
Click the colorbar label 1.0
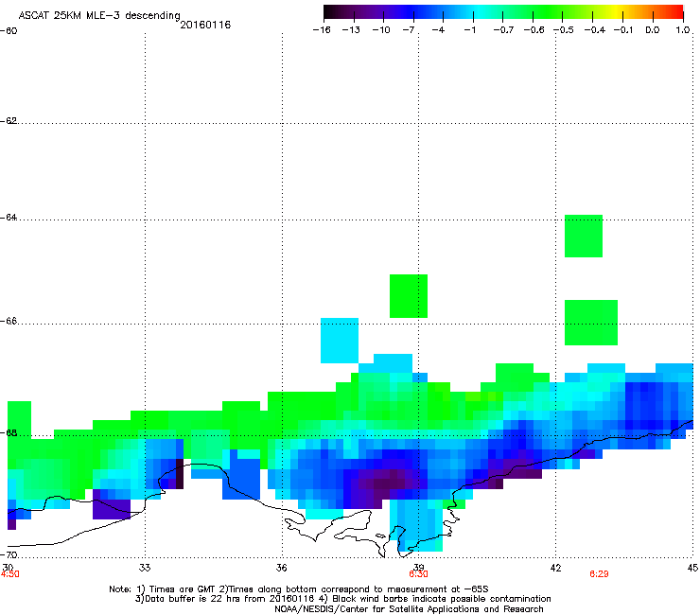click(x=683, y=30)
